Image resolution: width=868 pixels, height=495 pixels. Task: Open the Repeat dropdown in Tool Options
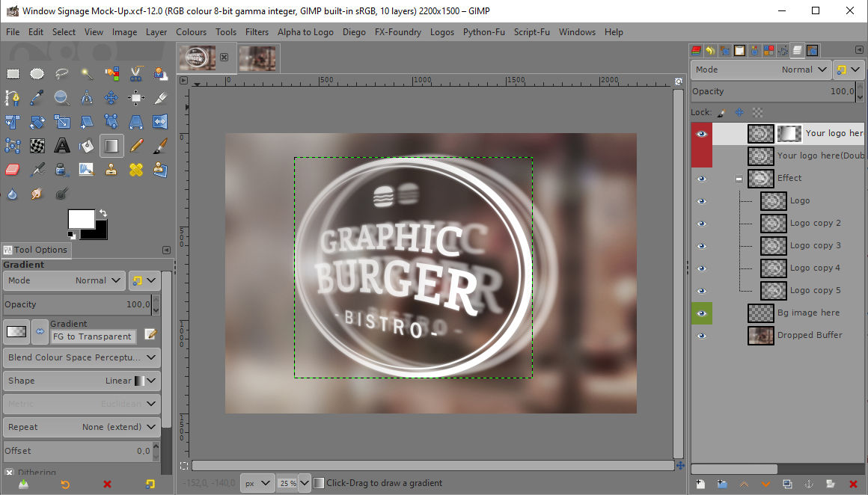pyautogui.click(x=81, y=427)
